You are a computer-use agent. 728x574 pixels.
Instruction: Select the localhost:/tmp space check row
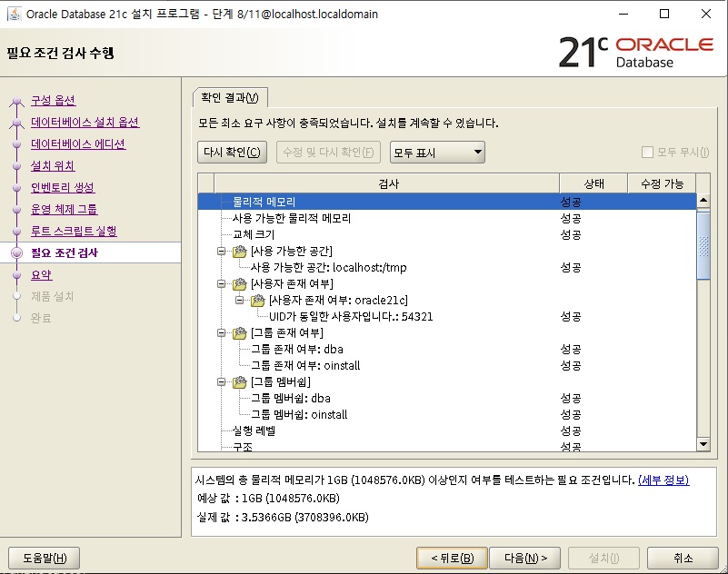click(447, 268)
